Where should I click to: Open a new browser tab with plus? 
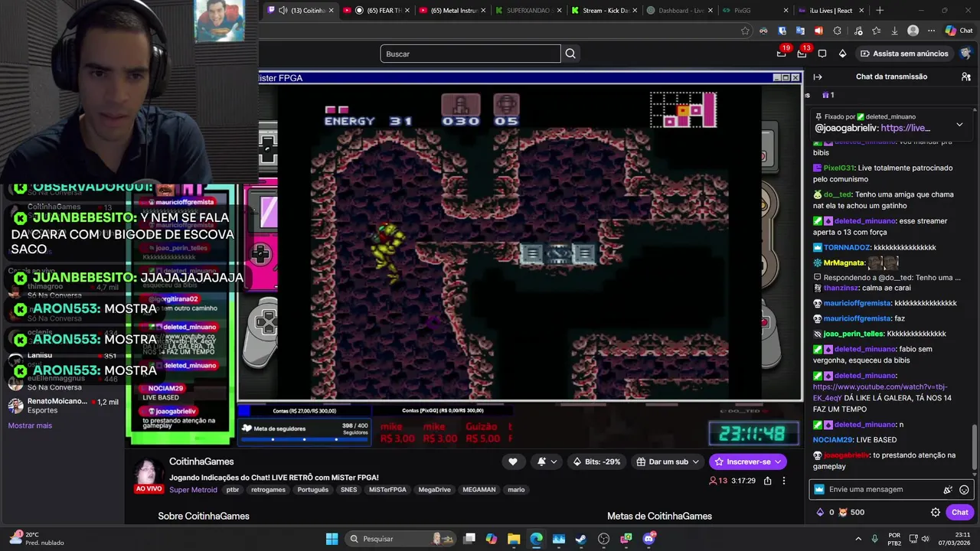(x=880, y=11)
